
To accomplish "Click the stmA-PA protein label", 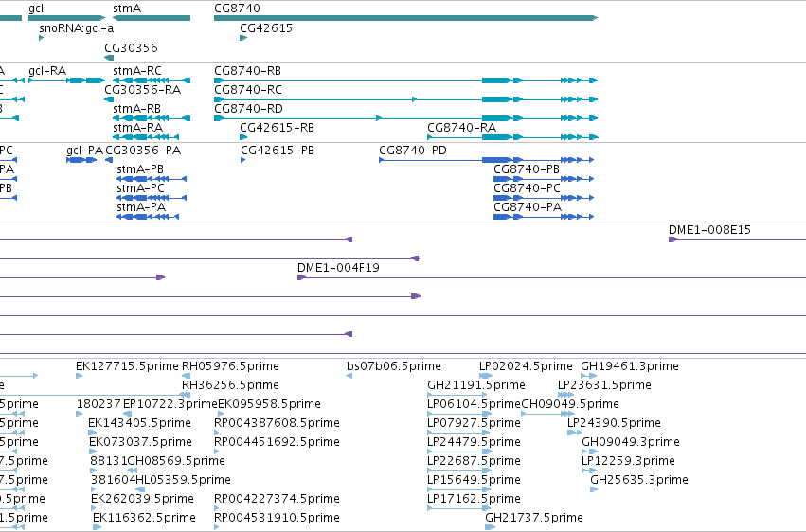I will (x=141, y=207).
